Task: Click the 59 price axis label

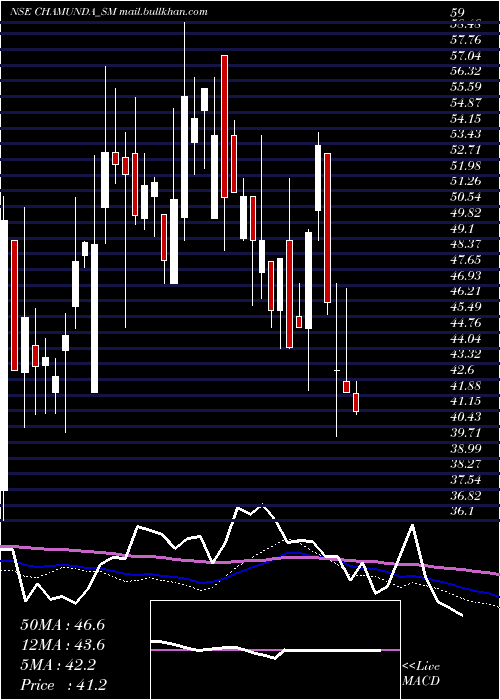Action: tap(458, 12)
